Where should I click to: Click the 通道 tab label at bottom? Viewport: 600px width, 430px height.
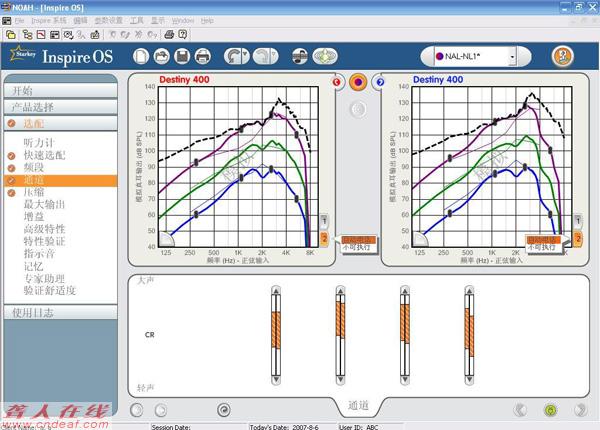358,405
